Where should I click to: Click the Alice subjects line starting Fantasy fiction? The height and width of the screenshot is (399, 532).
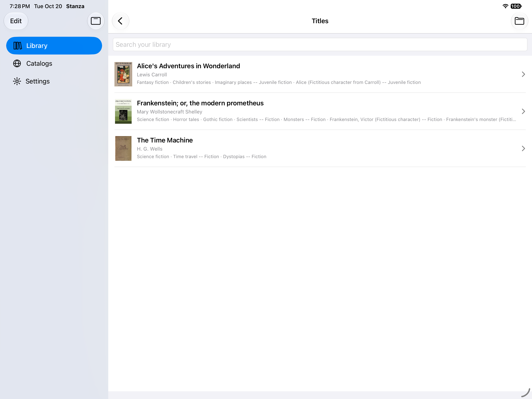point(279,82)
